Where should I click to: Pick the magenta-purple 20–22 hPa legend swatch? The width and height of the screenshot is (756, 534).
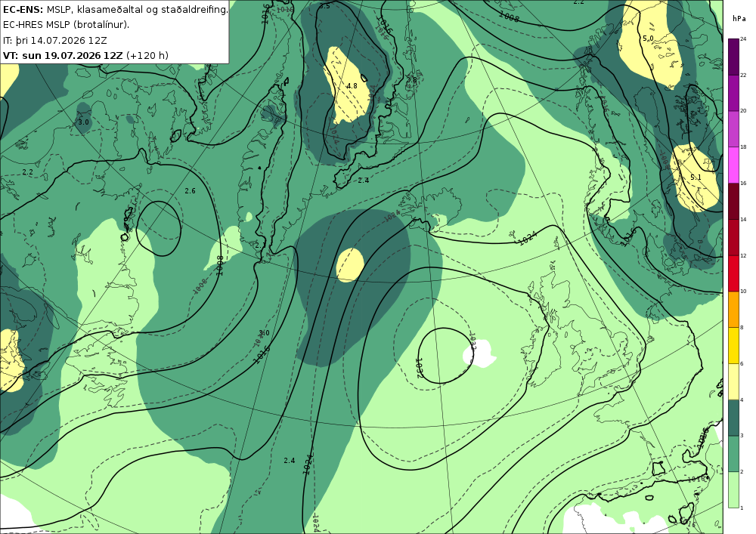733,92
